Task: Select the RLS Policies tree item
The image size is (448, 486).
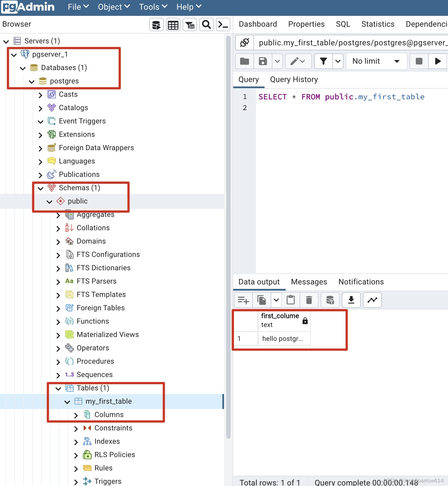Action: (115, 455)
